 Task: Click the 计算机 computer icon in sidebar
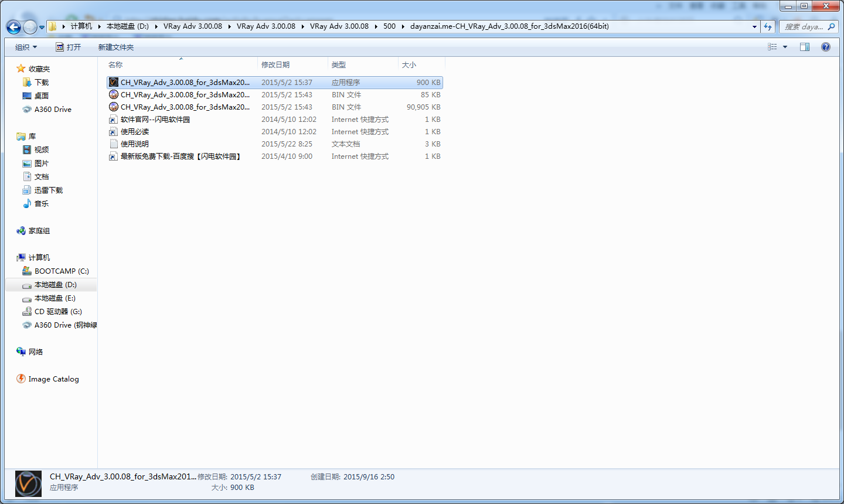[x=21, y=258]
